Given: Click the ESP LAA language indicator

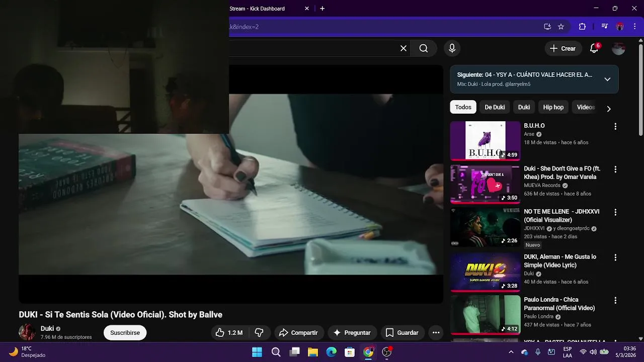Looking at the screenshot, I should (567, 352).
